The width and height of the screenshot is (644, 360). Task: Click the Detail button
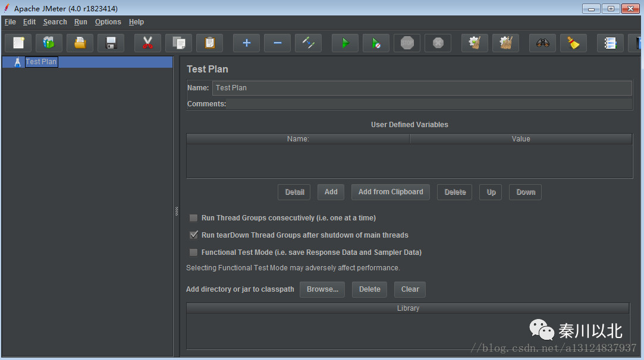294,192
